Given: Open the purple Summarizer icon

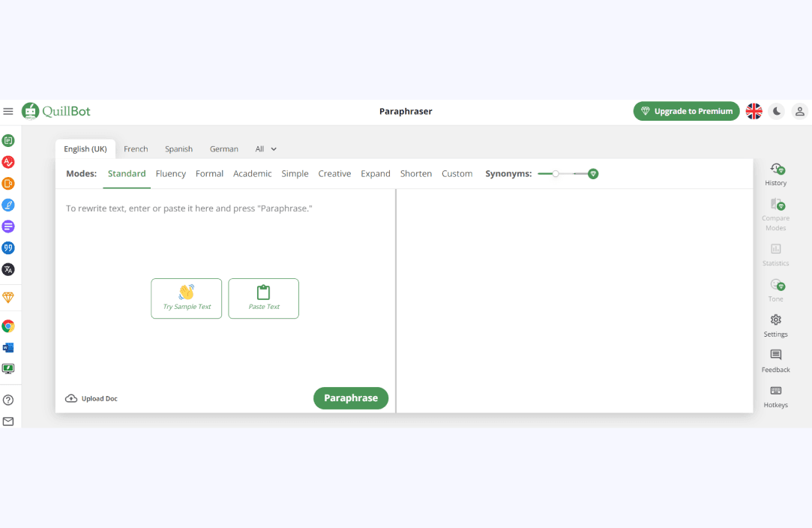Looking at the screenshot, I should [x=8, y=226].
